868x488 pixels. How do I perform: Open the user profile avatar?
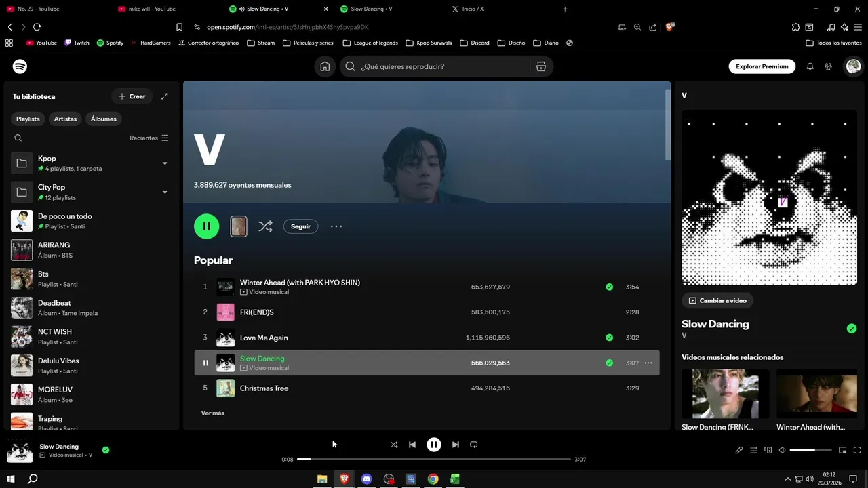point(853,66)
